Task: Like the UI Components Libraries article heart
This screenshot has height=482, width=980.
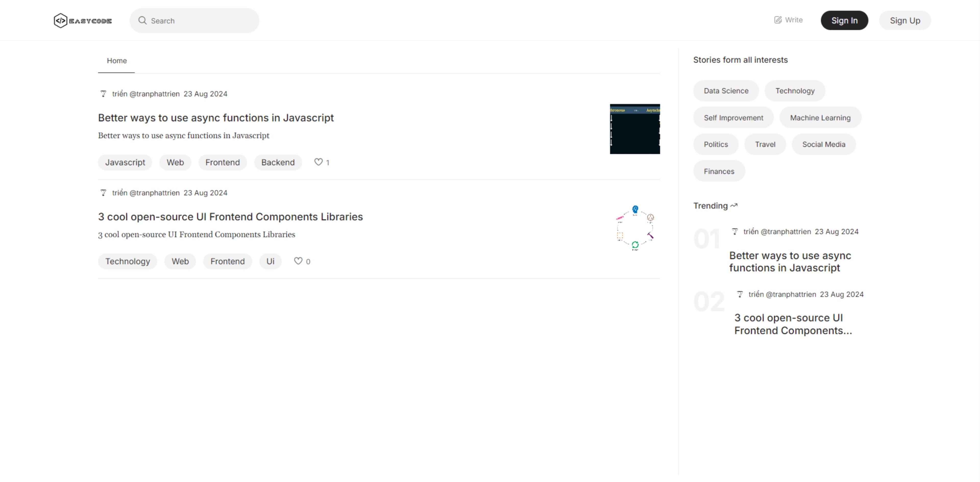Action: pyautogui.click(x=298, y=261)
